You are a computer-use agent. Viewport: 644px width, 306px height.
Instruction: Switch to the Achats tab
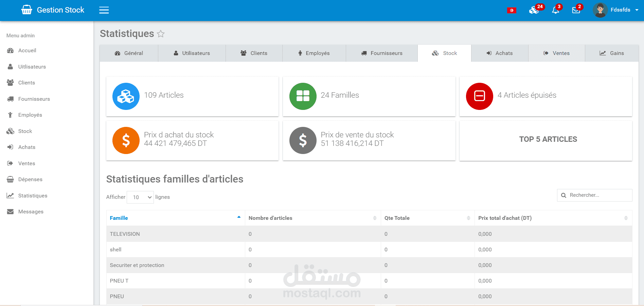click(500, 53)
